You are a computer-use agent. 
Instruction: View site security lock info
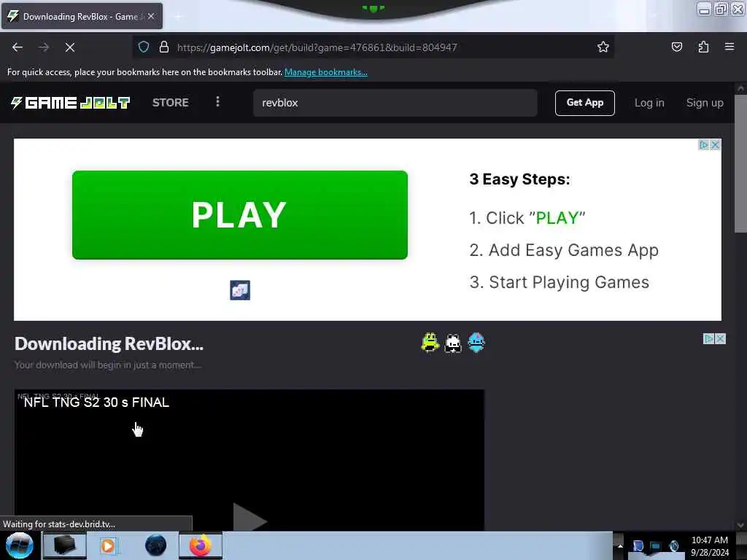(x=164, y=47)
